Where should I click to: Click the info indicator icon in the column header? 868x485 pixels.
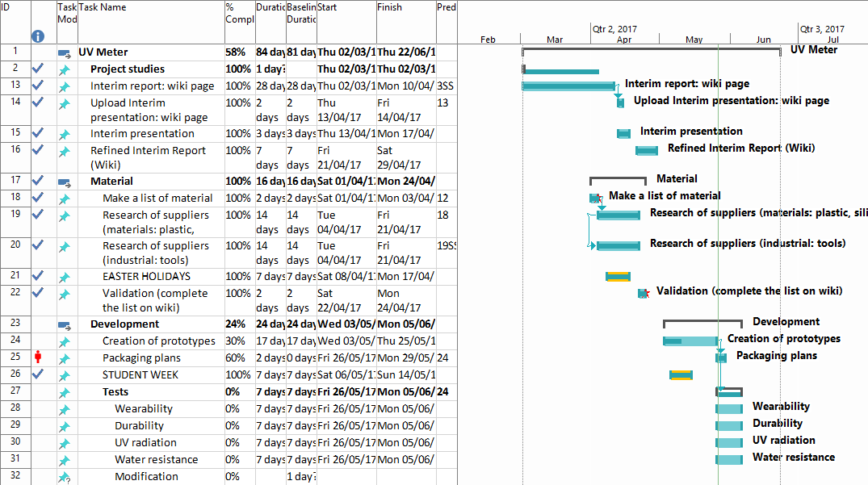37,36
